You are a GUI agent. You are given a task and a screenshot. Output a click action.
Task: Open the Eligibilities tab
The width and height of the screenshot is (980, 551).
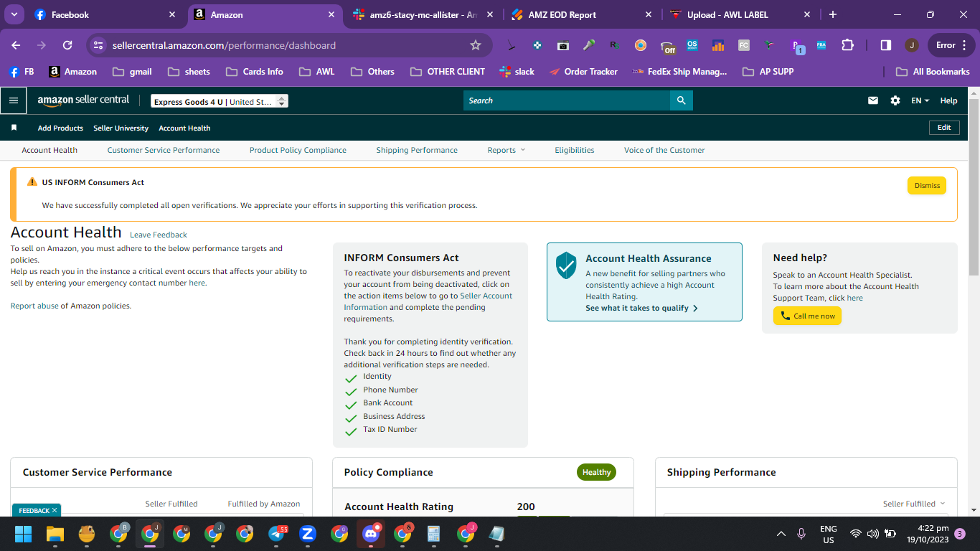point(575,150)
